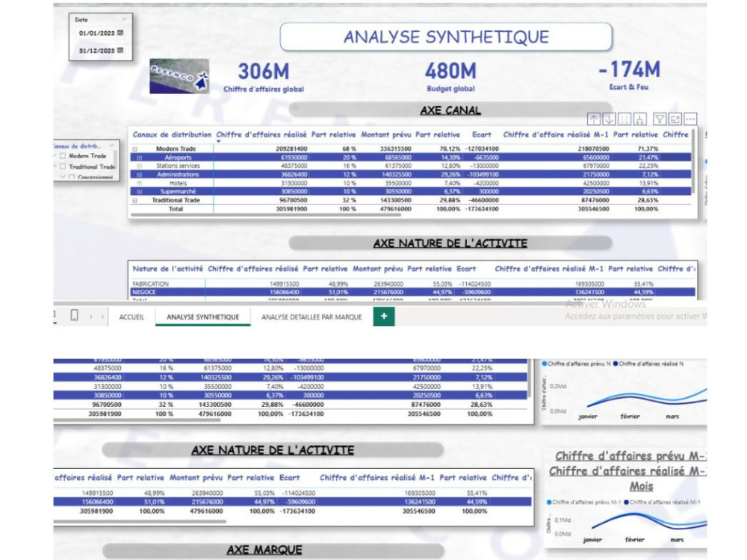The image size is (747, 560).
Task: Go to next hierarchy level double-arrow icon
Action: click(x=624, y=119)
